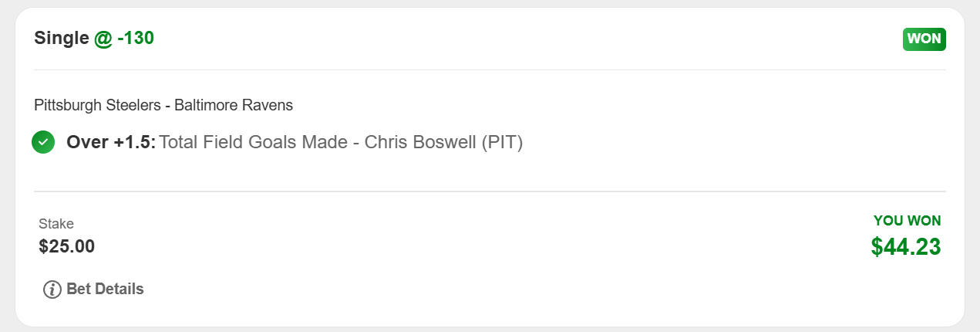Click the hyphen between the two team names
The image size is (980, 332).
point(168,105)
